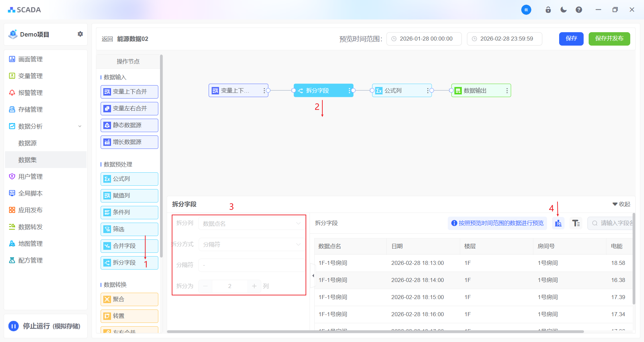Click the data preview chart icon
Image resolution: width=644 pixels, height=342 pixels.
coord(558,223)
